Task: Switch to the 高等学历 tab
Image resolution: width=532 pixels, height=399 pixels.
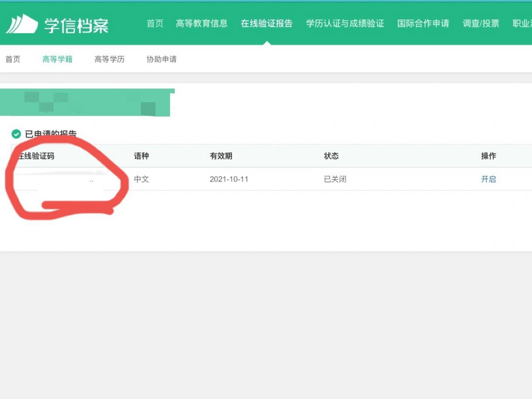Action: point(109,59)
